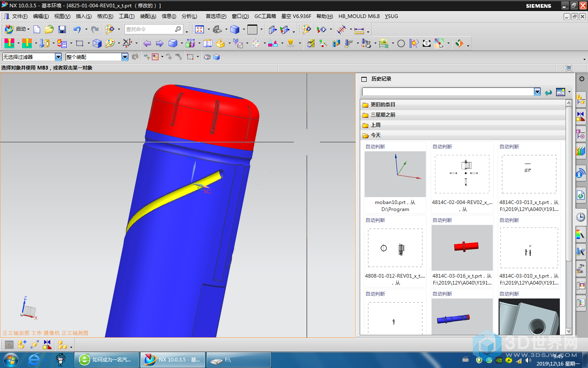
Task: Click the History panel vertical scrollbar
Action: [569, 184]
